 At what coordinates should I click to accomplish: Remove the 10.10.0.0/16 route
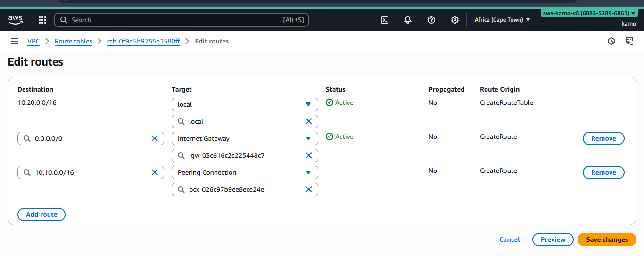[x=603, y=172]
